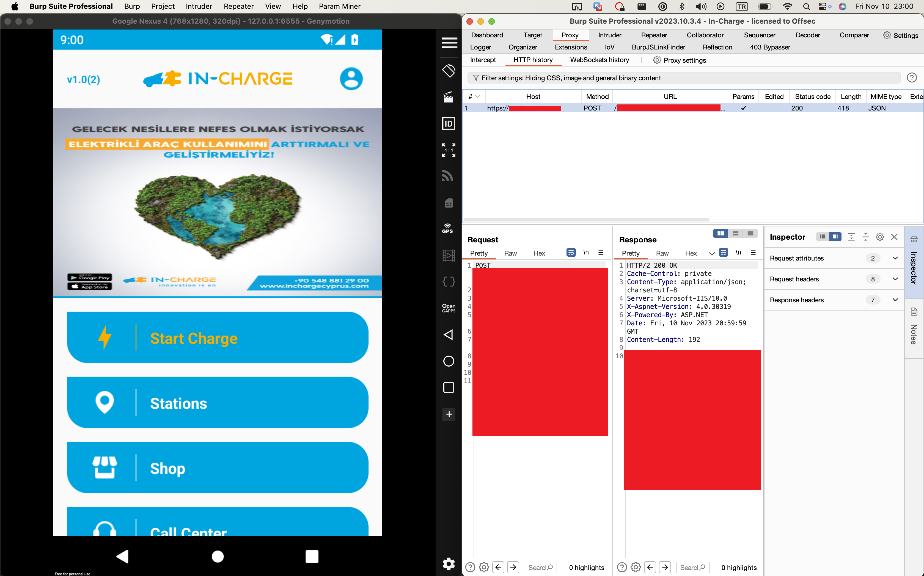Screen dimensions: 924x576
Task: Click the Genymotion sidebar back triangle icon
Action: coord(449,334)
